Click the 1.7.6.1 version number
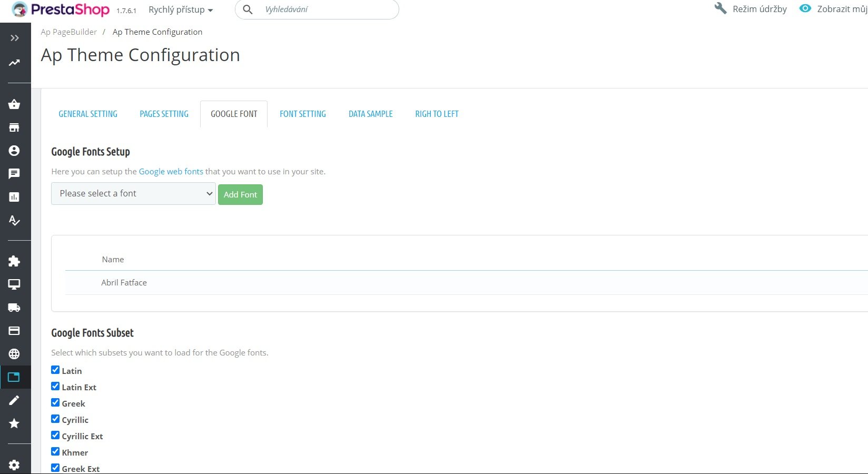 pos(126,11)
